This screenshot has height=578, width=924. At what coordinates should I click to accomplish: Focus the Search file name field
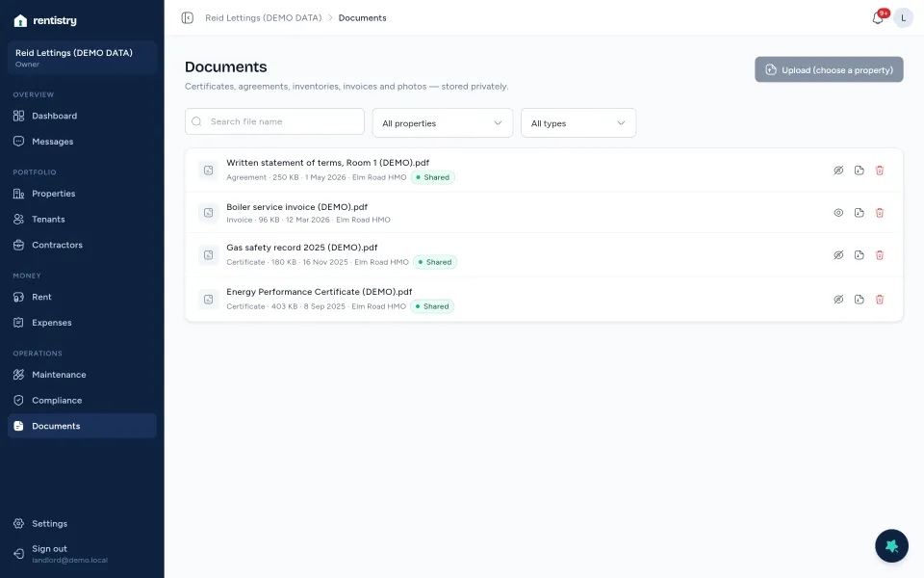(x=274, y=121)
